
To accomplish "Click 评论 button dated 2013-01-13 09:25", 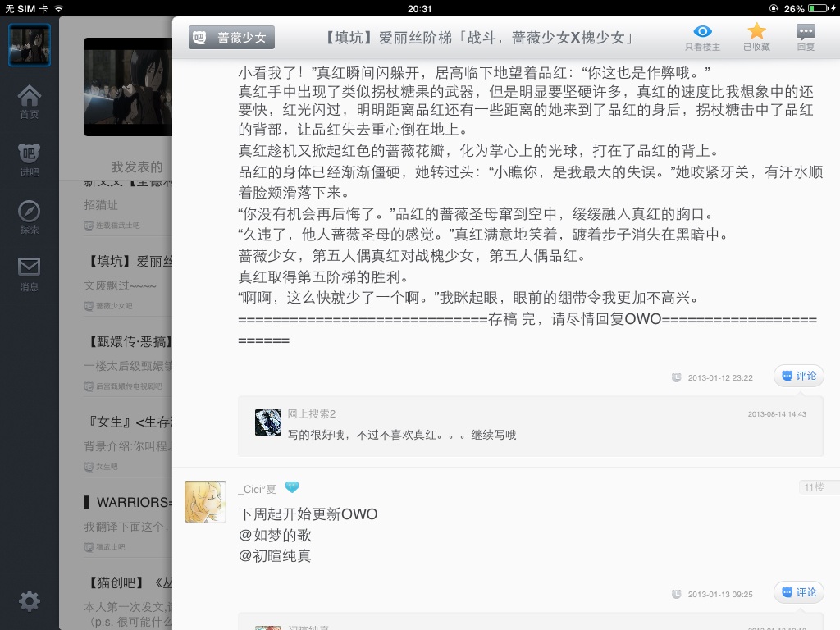I will pyautogui.click(x=799, y=592).
